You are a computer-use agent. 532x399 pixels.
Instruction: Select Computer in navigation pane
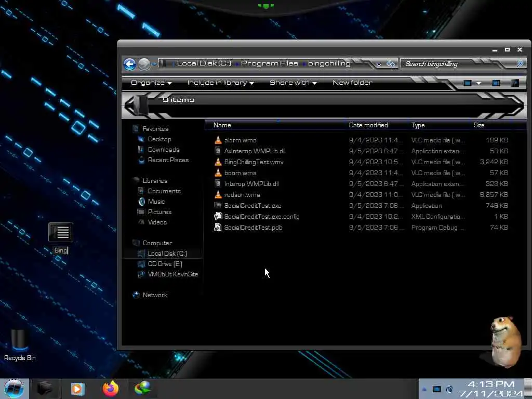point(157,243)
